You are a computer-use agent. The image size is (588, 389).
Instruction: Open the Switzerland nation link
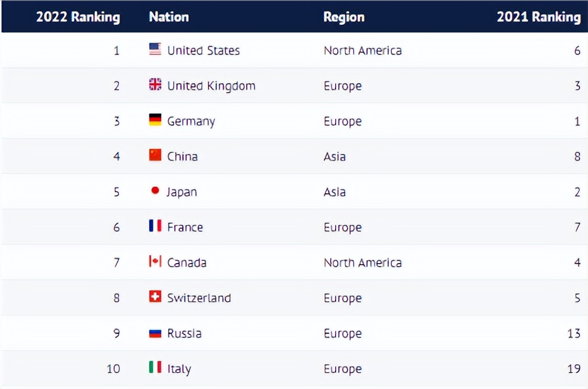coord(199,298)
